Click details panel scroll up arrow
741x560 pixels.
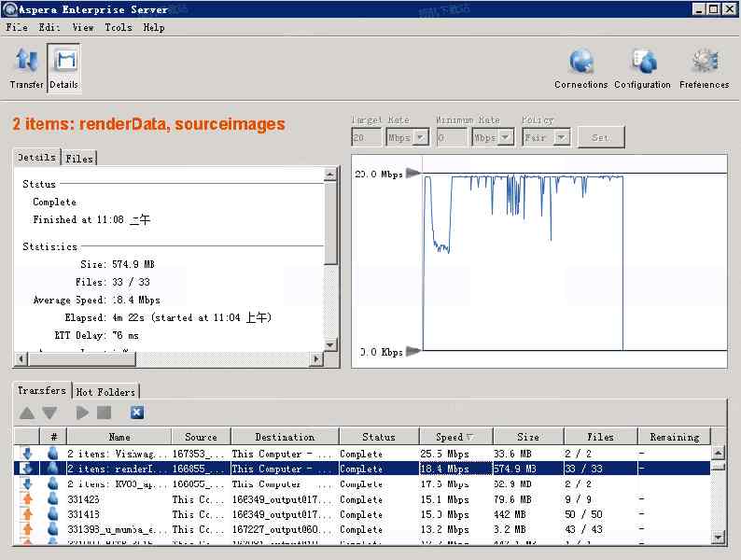coord(330,175)
